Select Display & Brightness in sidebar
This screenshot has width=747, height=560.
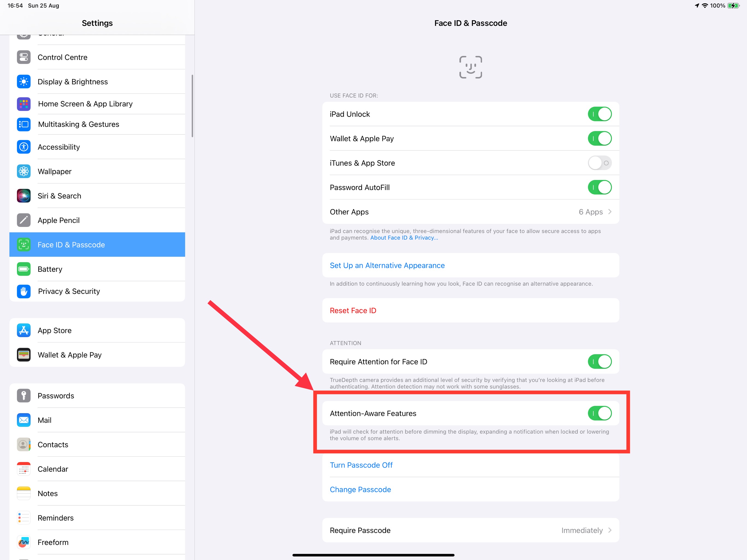coord(97,81)
